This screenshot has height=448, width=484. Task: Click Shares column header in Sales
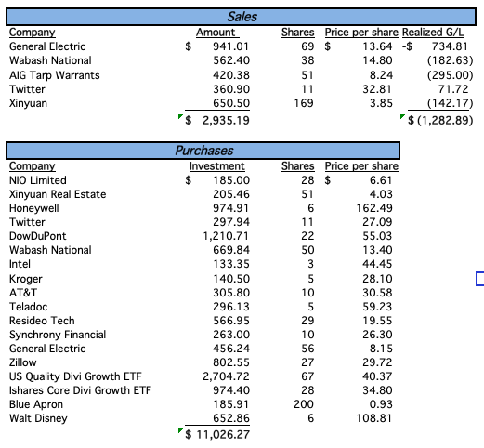tap(297, 33)
